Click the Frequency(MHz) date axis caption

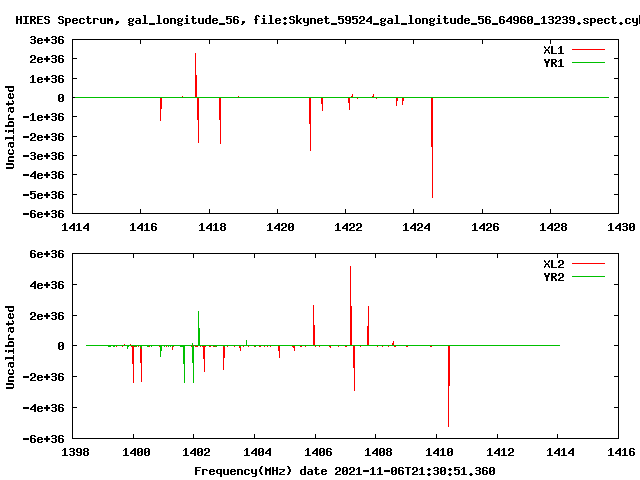(x=344, y=471)
